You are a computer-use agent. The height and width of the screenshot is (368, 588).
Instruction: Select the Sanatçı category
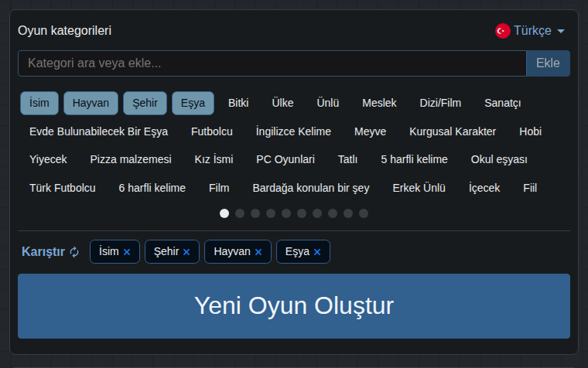tap(502, 103)
